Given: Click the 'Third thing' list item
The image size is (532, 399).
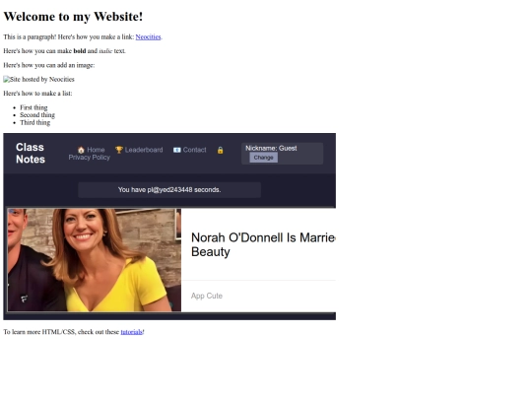Looking at the screenshot, I should click(34, 122).
